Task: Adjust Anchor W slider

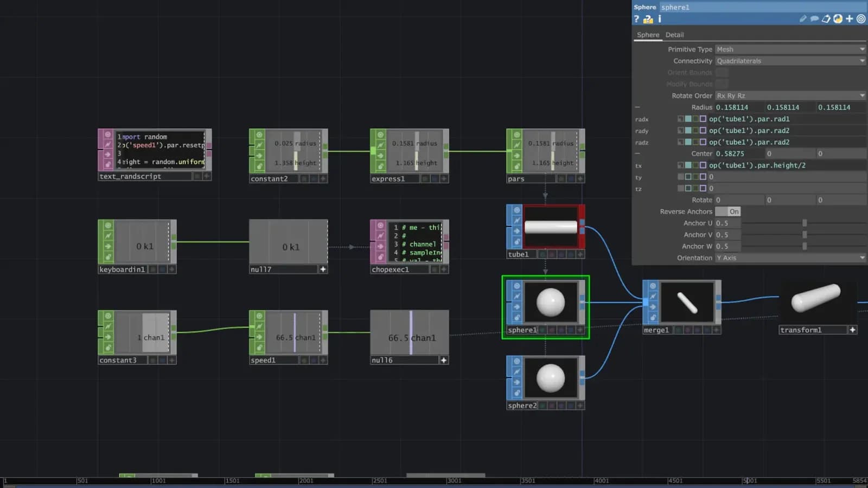Action: click(804, 246)
